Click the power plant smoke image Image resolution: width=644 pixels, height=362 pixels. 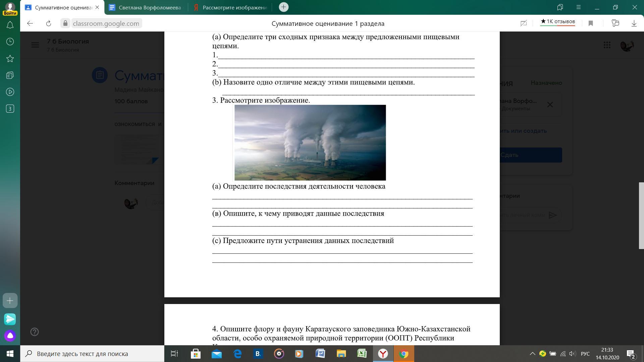point(310,142)
